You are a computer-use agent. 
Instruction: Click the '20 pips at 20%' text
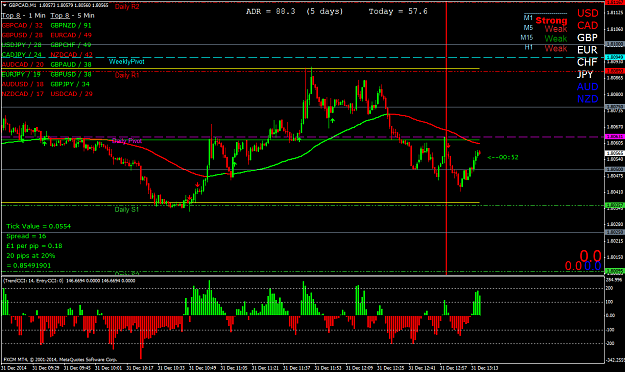tap(31, 256)
